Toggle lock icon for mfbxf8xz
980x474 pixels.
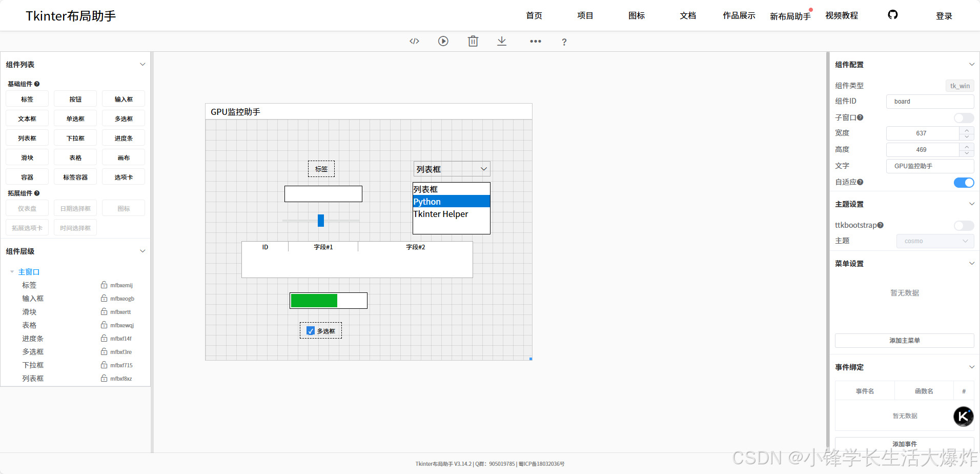(x=104, y=378)
